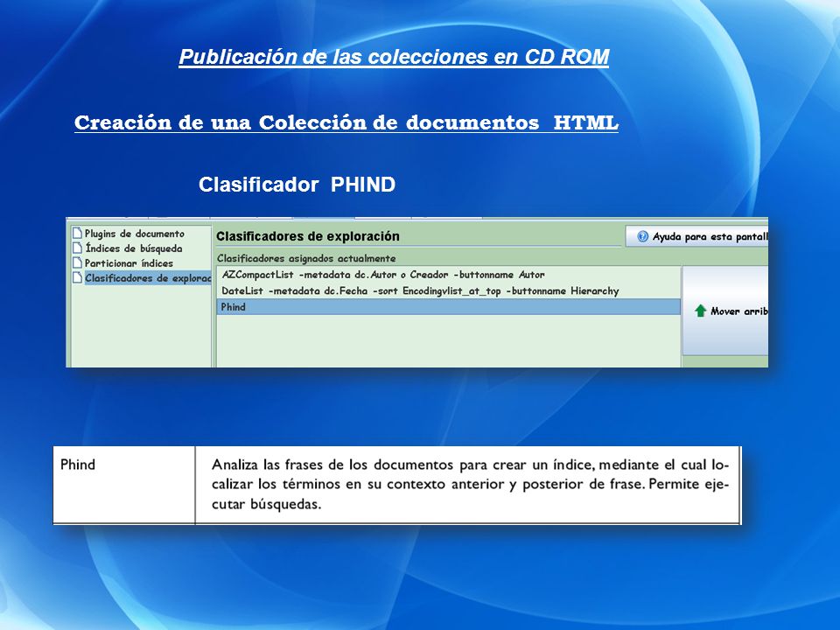Viewport: 840px width, 630px height.
Task: Click the Phind description paragraph
Action: pos(471,484)
